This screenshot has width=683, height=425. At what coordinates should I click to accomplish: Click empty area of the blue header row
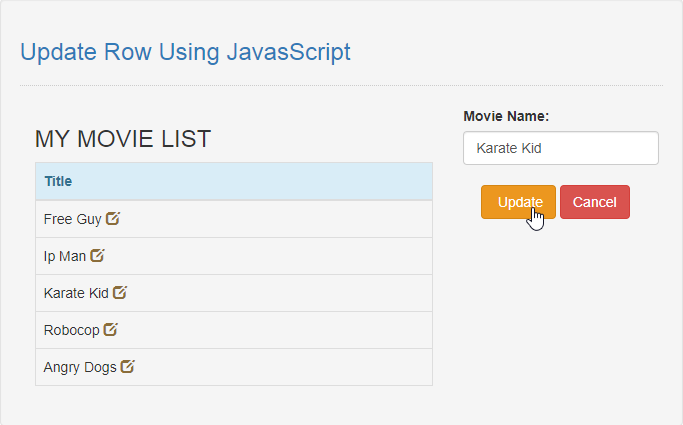(253, 181)
